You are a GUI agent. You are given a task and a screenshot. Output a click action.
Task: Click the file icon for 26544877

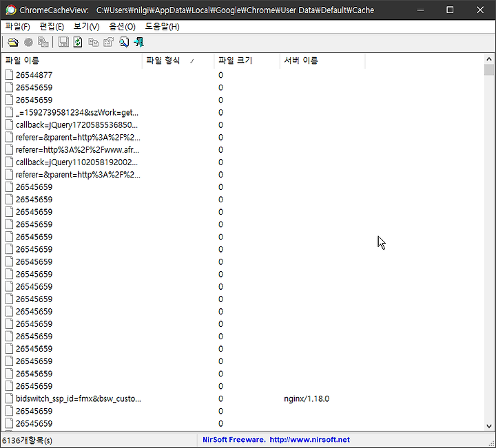point(10,75)
